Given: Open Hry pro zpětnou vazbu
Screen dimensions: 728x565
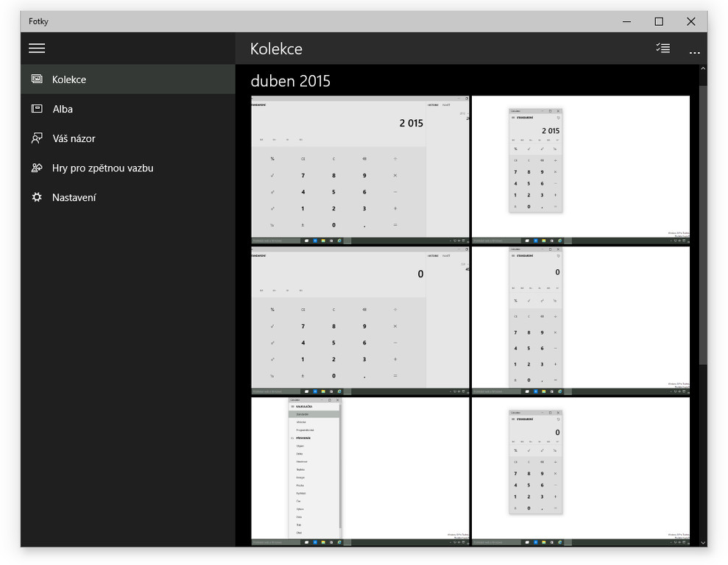Looking at the screenshot, I should click(x=128, y=168).
